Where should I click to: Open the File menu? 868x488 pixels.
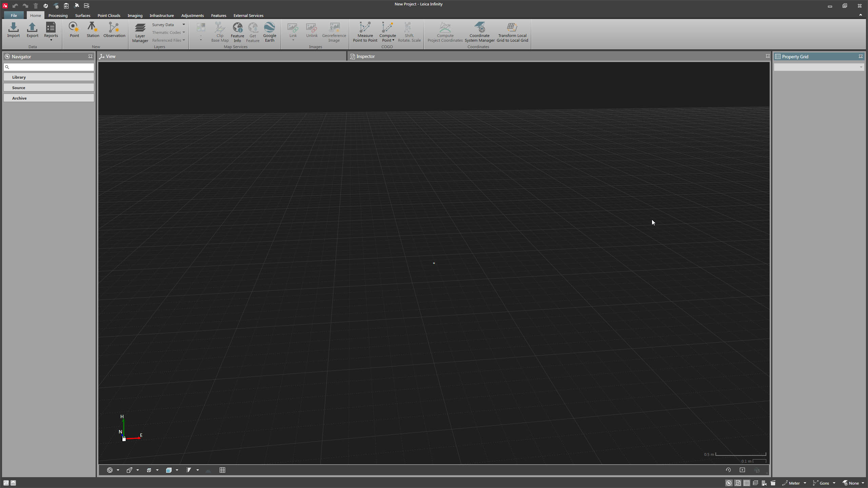pyautogui.click(x=14, y=16)
